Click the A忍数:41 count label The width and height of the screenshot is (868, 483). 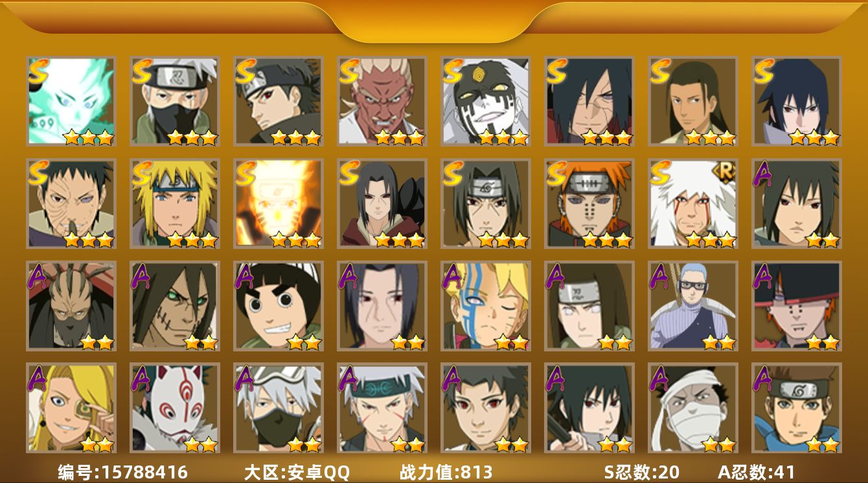756,472
